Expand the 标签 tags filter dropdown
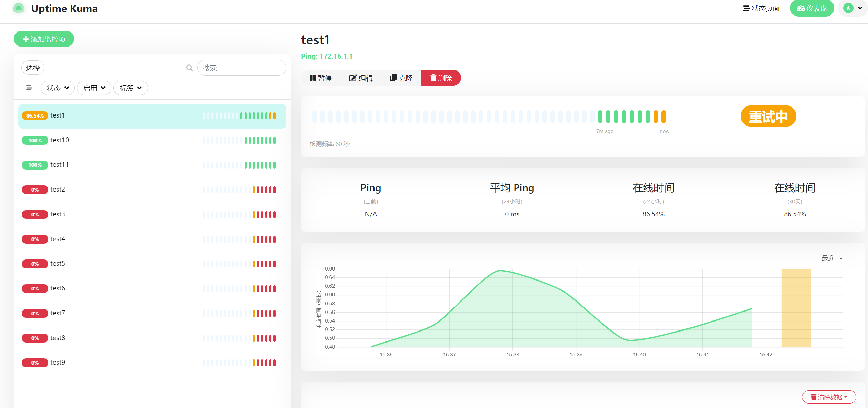 130,88
